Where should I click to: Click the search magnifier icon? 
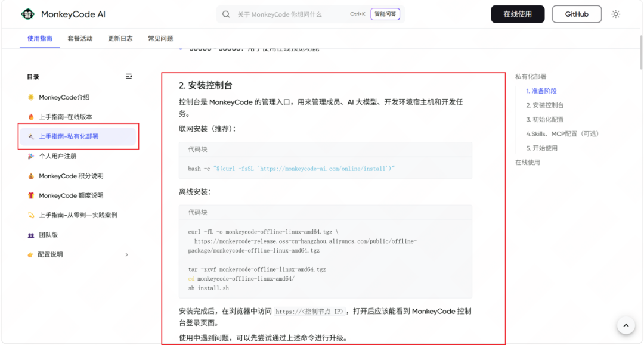226,14
